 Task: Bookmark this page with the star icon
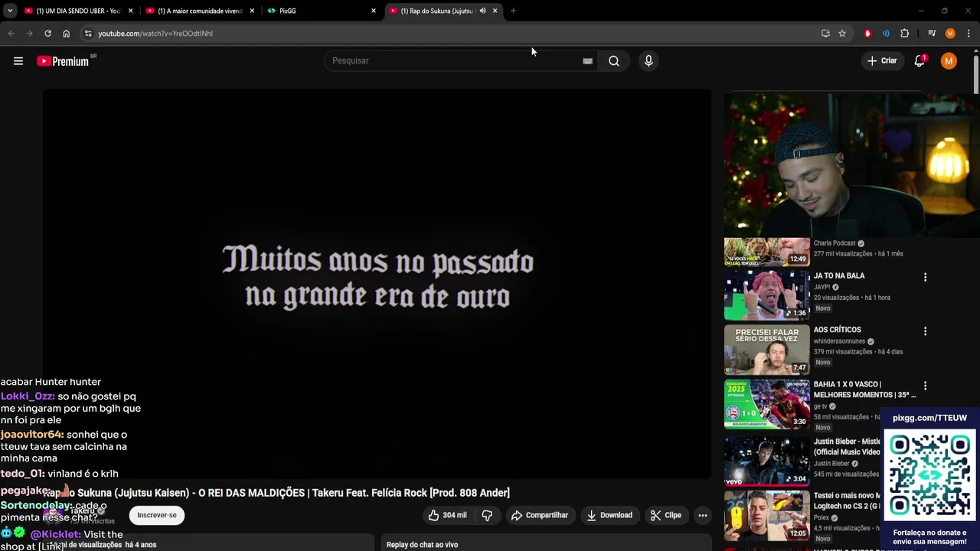[842, 34]
